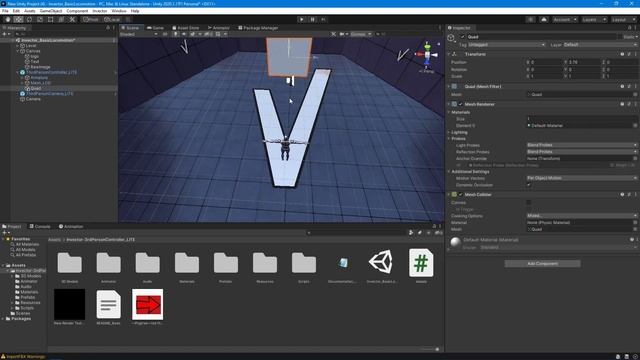Open the Account dropdown
Viewport: 640px width, 360px height.
[565, 19]
